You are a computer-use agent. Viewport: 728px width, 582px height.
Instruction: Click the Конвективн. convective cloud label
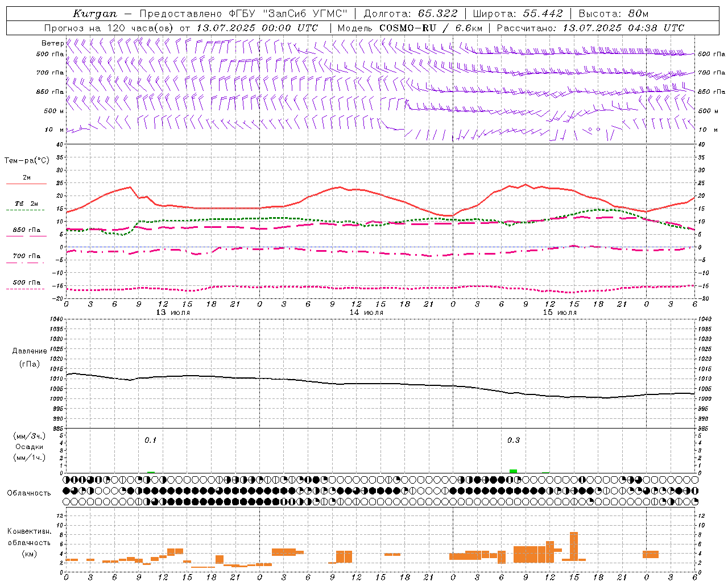point(29,531)
